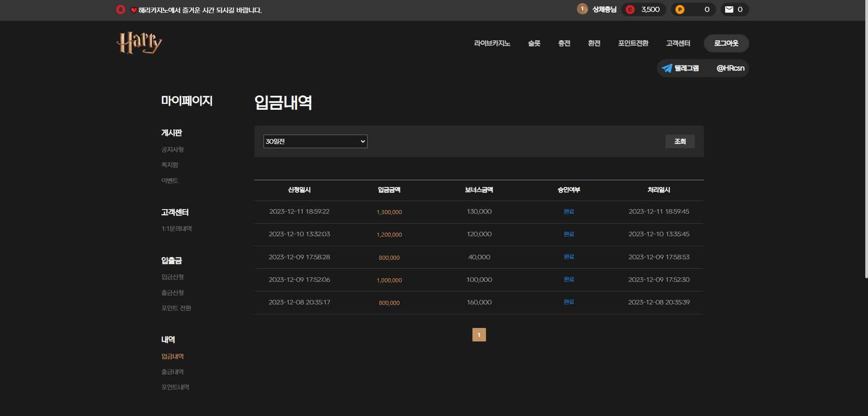Open the 슬롯 menu item
Image resolution: width=868 pixels, height=416 pixels.
pyautogui.click(x=534, y=43)
